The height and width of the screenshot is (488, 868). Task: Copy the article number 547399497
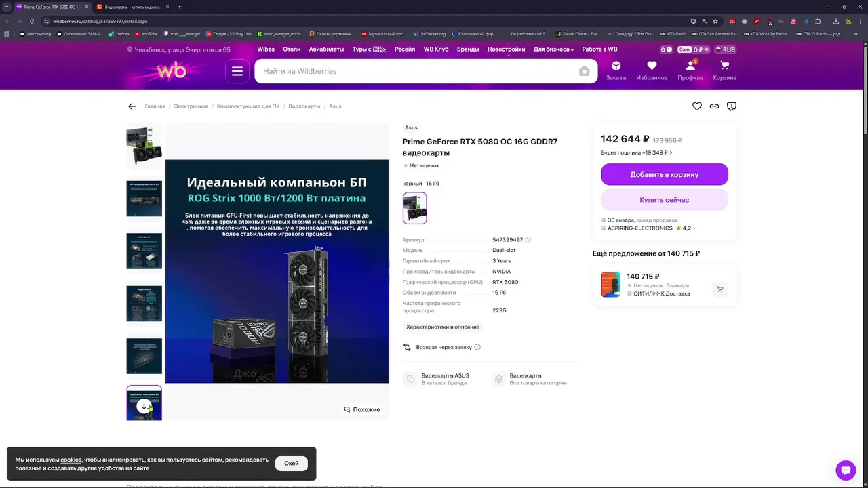[x=528, y=240]
